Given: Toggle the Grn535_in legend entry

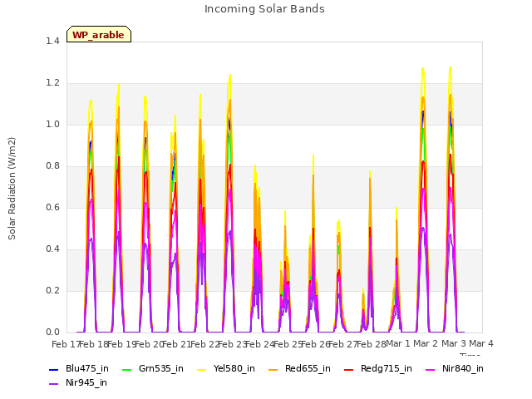Looking at the screenshot, I should [x=152, y=369].
